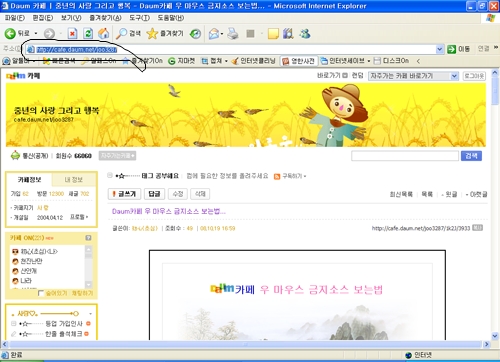Go to previous post via 윗글
Viewport: 500px width, 362px height.
pyautogui.click(x=451, y=194)
